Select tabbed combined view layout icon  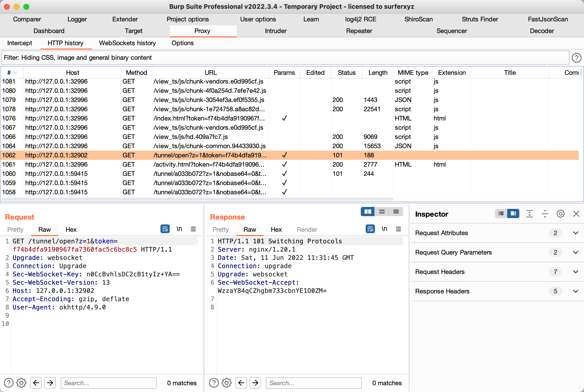tap(396, 212)
